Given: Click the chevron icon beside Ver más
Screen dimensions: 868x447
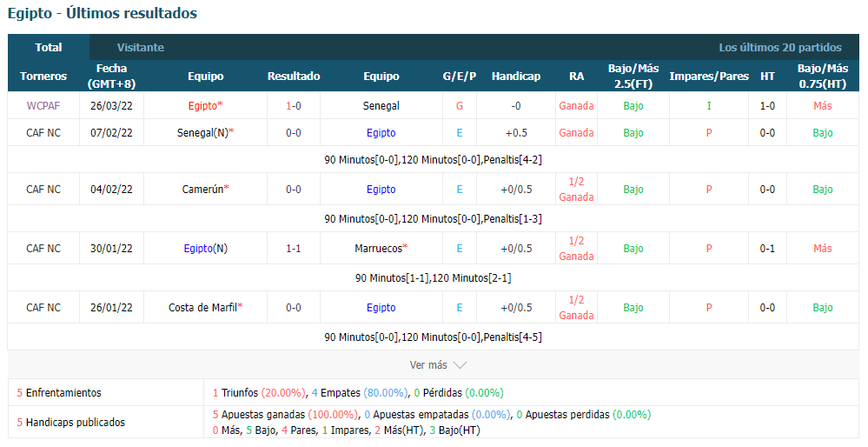Looking at the screenshot, I should (460, 365).
